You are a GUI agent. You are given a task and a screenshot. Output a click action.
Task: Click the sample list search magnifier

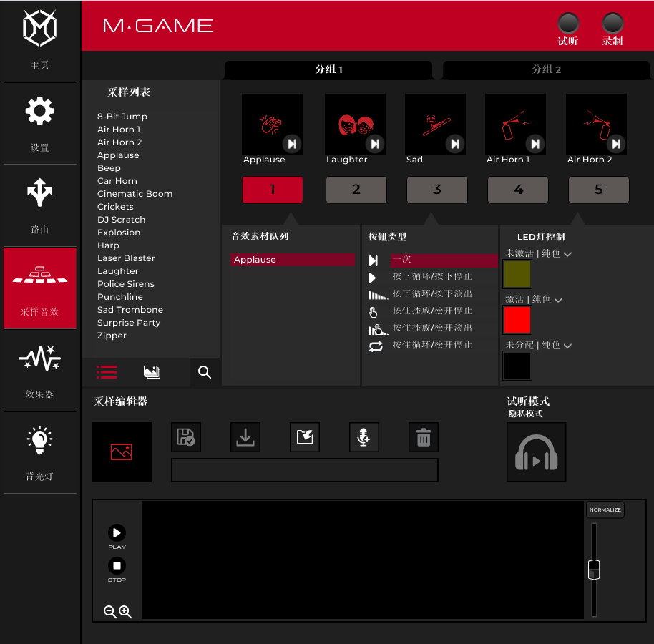(x=205, y=372)
